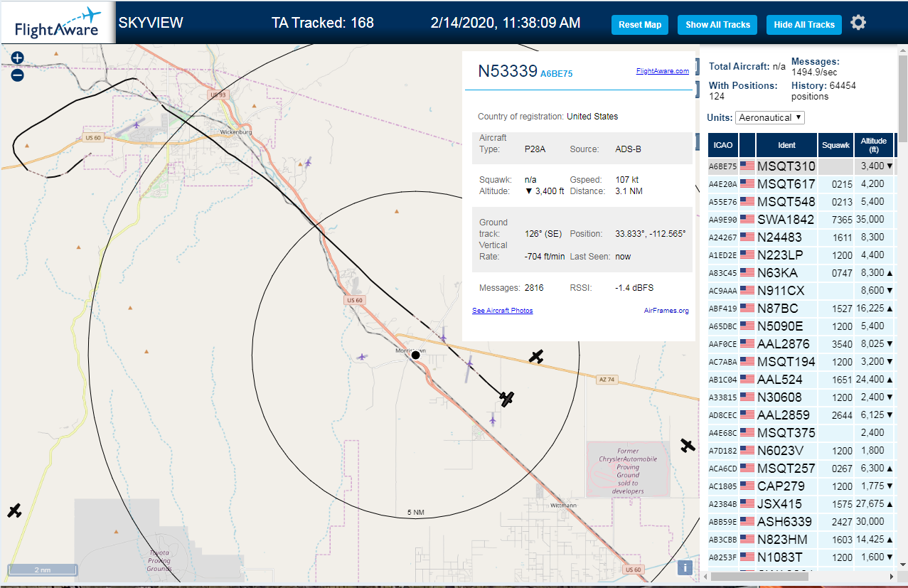Click Show All Tracks button
The width and height of the screenshot is (908, 588).
click(x=717, y=25)
